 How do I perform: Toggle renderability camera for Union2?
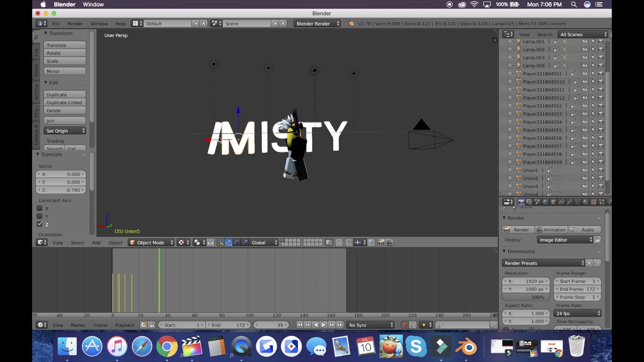click(601, 178)
